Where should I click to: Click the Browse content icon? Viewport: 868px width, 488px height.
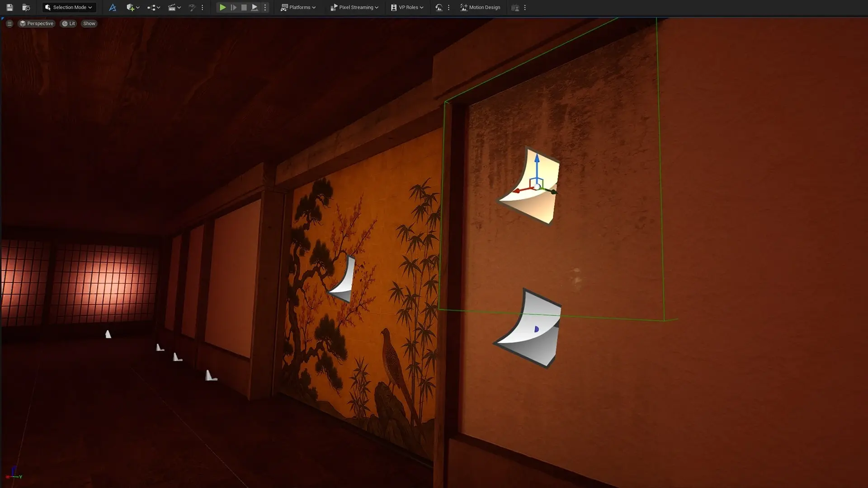(26, 7)
